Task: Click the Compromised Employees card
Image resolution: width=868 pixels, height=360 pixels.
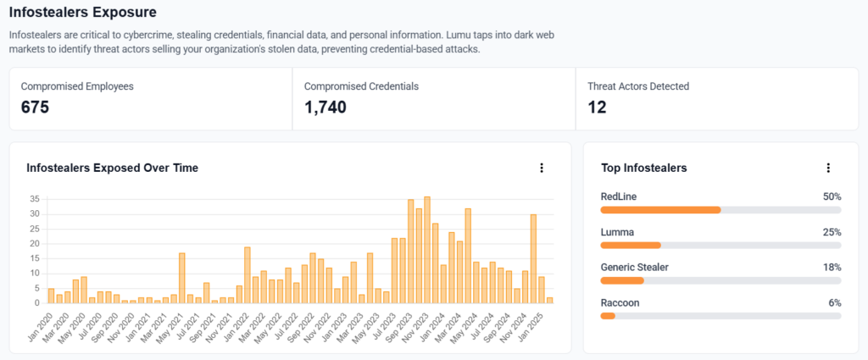Action: (151, 99)
